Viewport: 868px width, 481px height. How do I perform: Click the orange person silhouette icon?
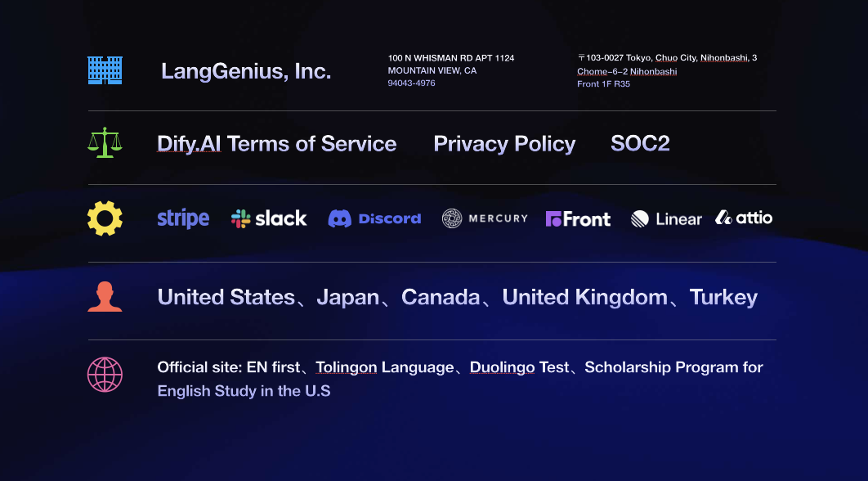(105, 296)
